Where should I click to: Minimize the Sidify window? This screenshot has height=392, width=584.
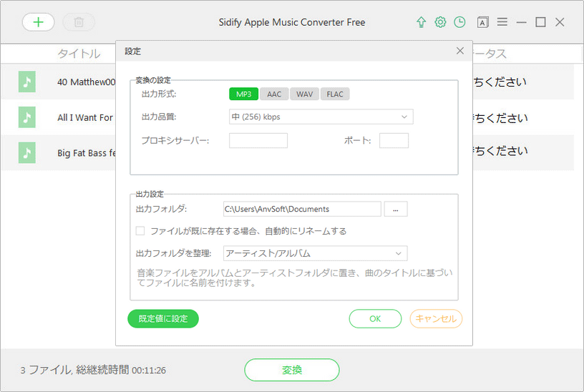tap(522, 22)
